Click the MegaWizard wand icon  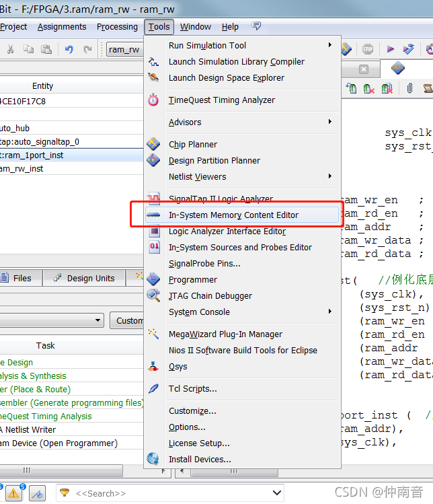point(153,334)
